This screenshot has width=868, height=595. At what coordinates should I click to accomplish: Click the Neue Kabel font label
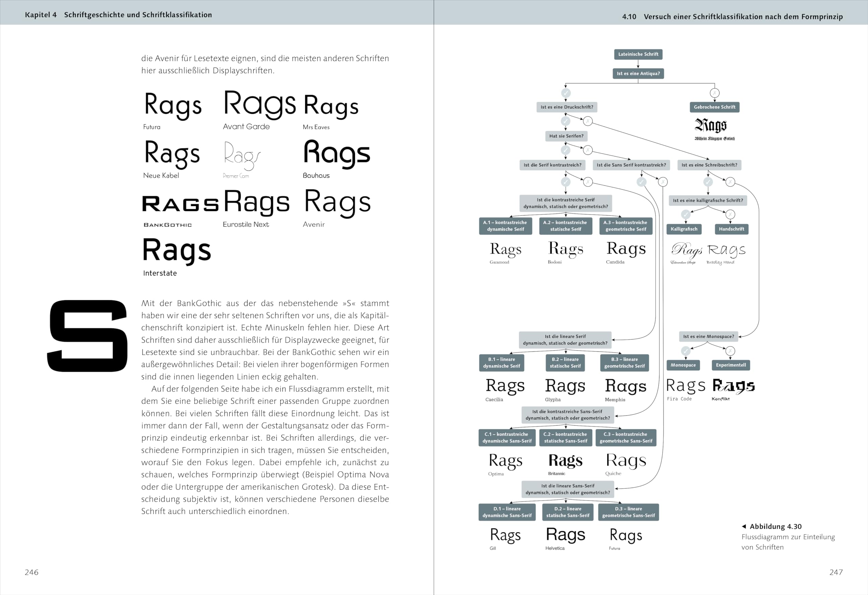161,176
